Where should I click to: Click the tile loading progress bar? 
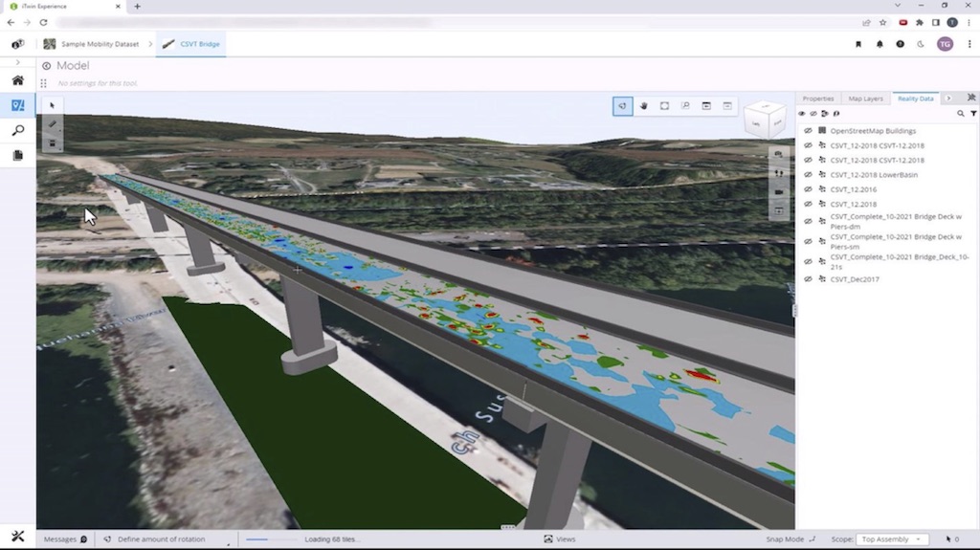coord(271,539)
